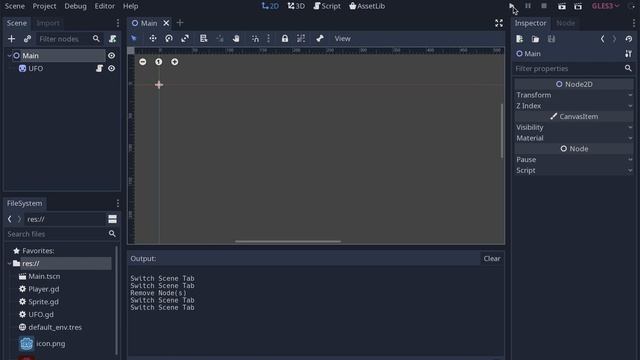This screenshot has height=360, width=640.
Task: Load an existing resource in Inspector
Action: point(535,39)
